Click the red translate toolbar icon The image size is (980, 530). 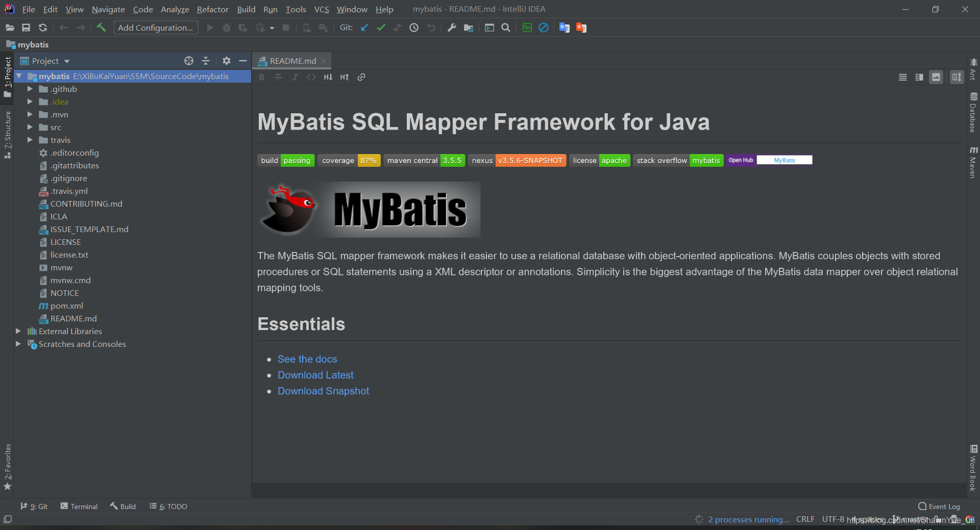(x=581, y=28)
